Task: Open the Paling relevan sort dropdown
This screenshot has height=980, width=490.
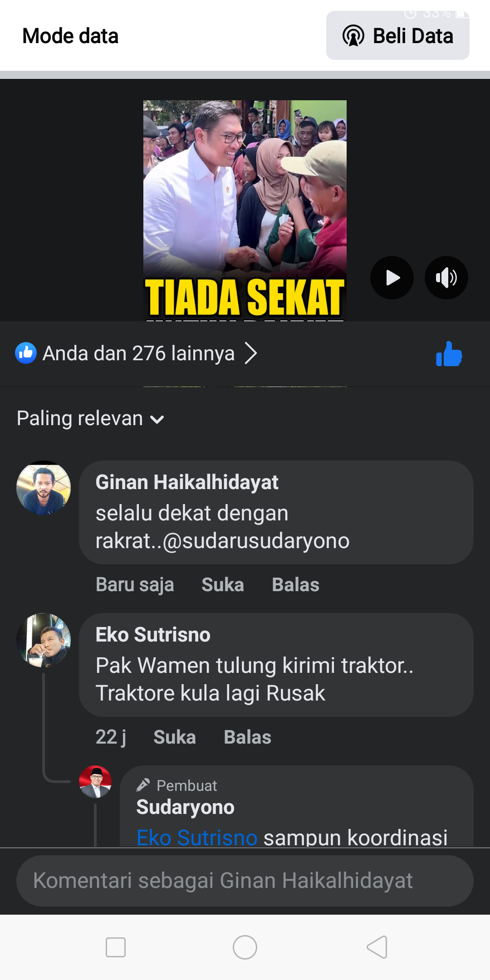Action: 90,418
